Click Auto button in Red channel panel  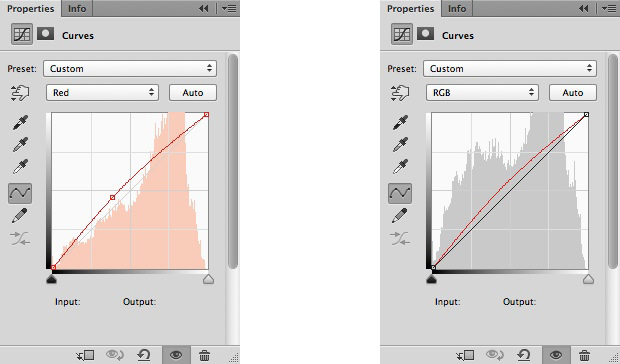193,92
